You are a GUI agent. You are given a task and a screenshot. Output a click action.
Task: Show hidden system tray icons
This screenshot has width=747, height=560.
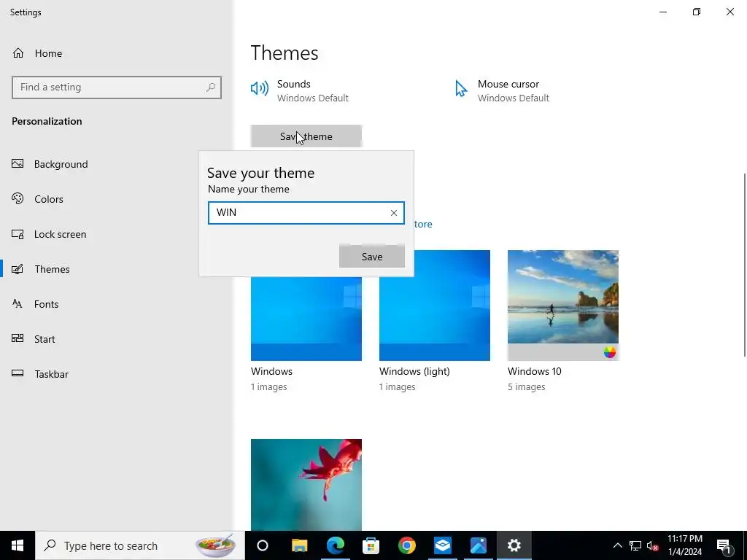coord(617,545)
